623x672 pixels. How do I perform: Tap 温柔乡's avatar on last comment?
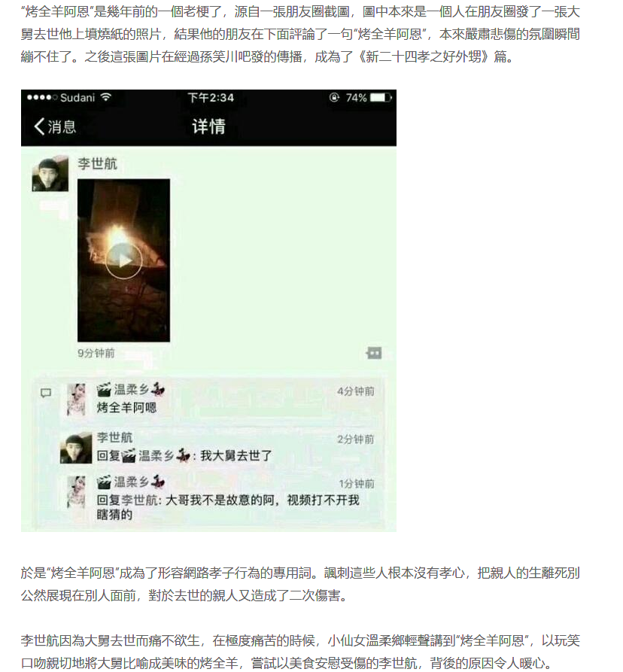pyautogui.click(x=77, y=491)
